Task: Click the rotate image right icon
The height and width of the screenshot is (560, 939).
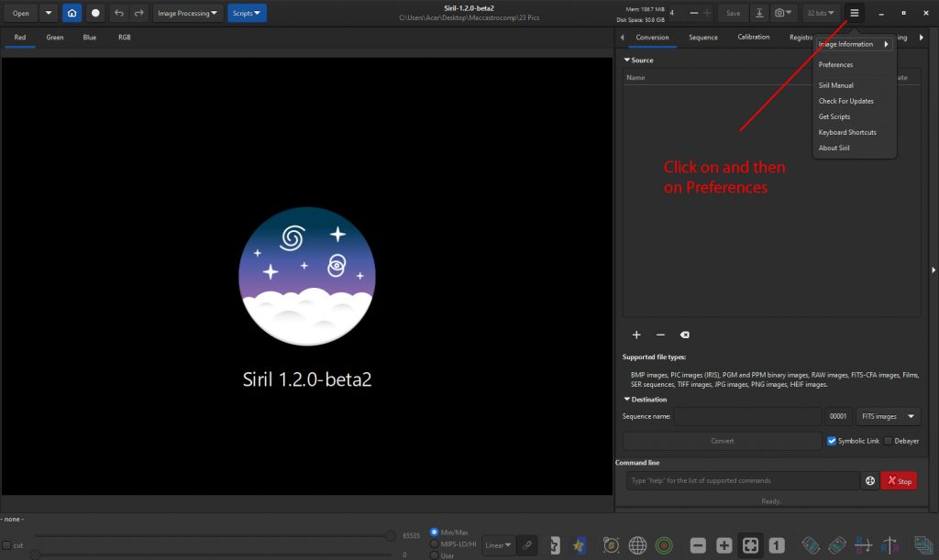Action: point(836,545)
